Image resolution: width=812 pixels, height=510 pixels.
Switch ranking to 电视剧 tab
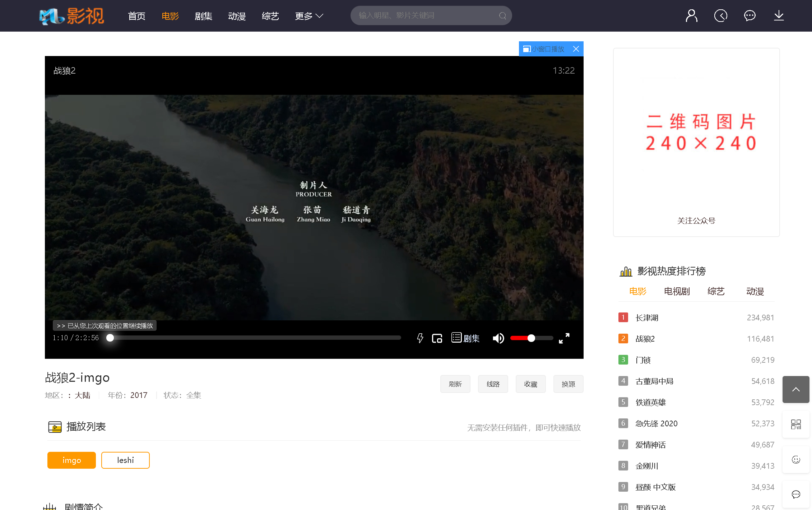(x=677, y=291)
